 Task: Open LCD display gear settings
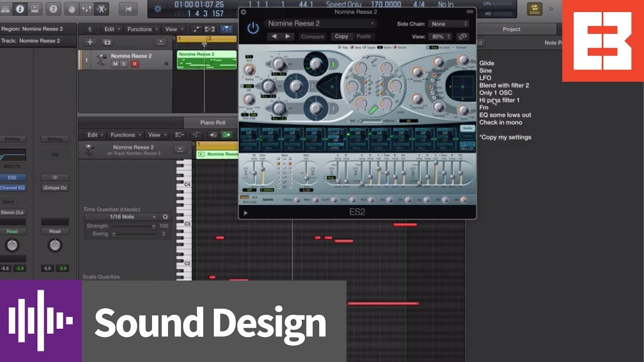coord(157,8)
